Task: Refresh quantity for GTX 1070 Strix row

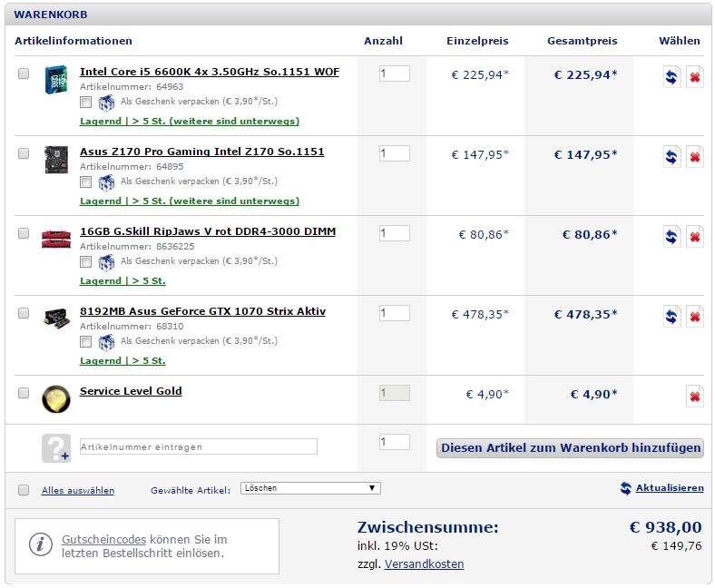Action: pos(671,317)
